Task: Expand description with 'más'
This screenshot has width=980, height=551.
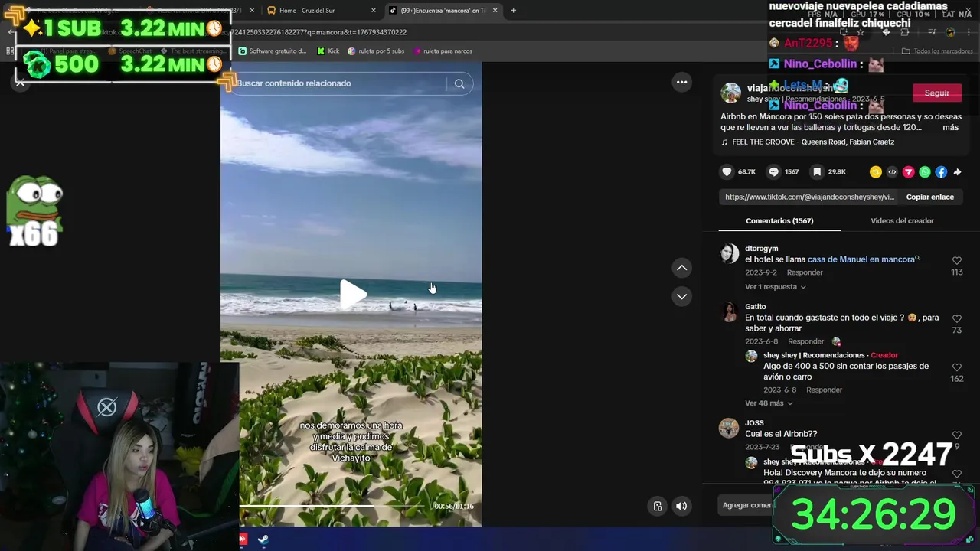Action: point(950,128)
